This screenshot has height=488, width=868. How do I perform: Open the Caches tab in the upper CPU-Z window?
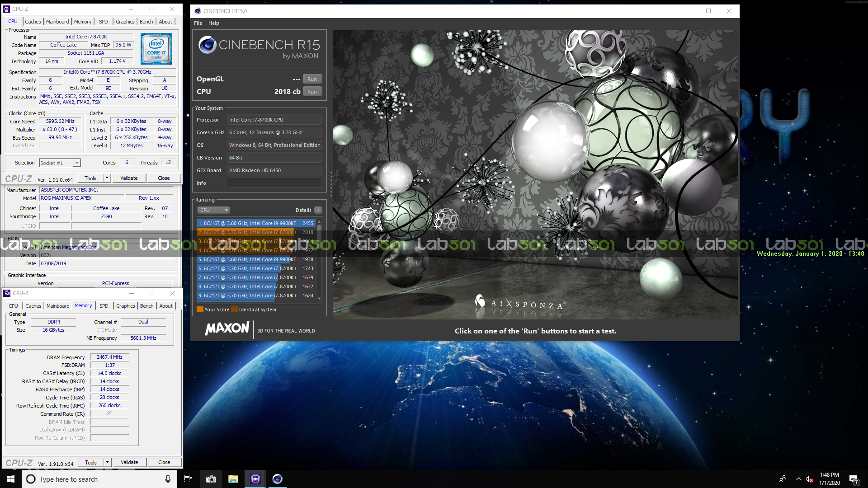point(33,22)
